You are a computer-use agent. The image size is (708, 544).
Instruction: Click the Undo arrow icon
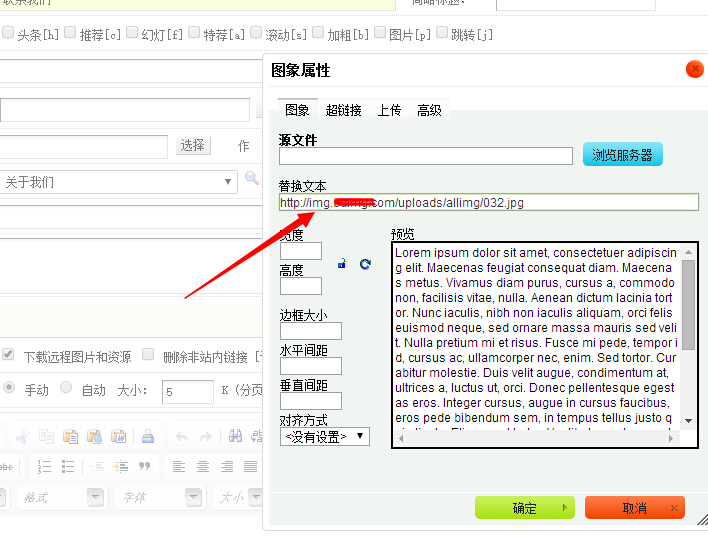pos(181,437)
